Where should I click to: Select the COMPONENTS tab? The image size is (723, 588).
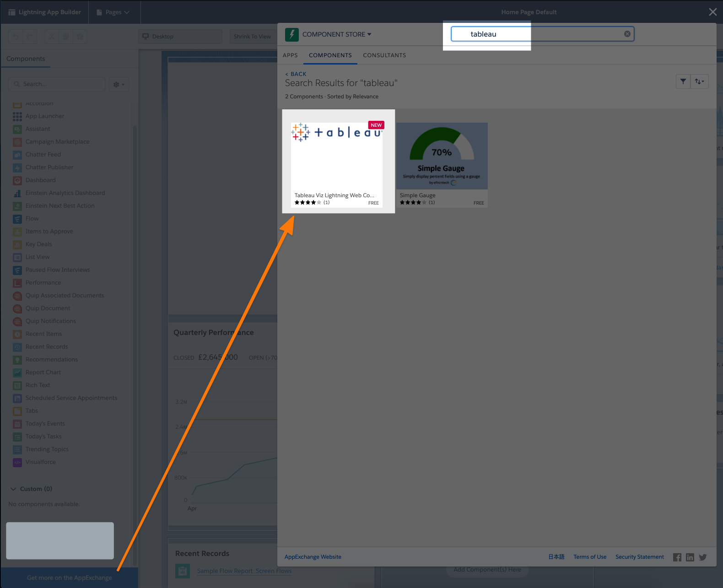(x=330, y=55)
